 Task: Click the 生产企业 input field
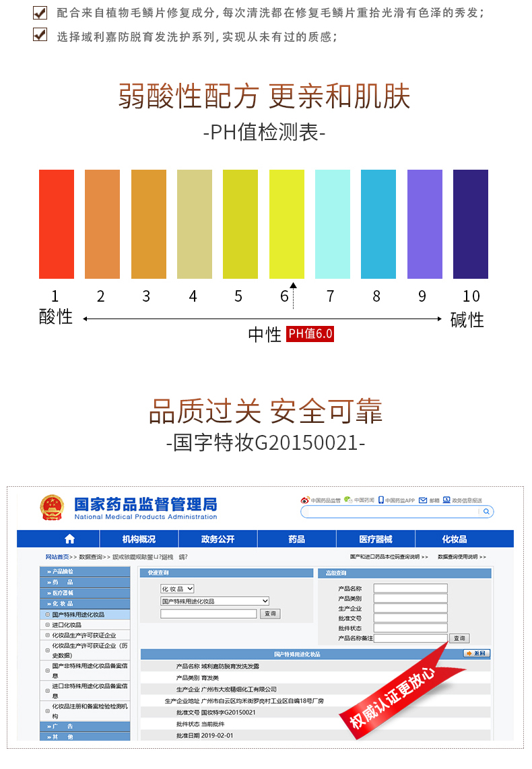410,608
